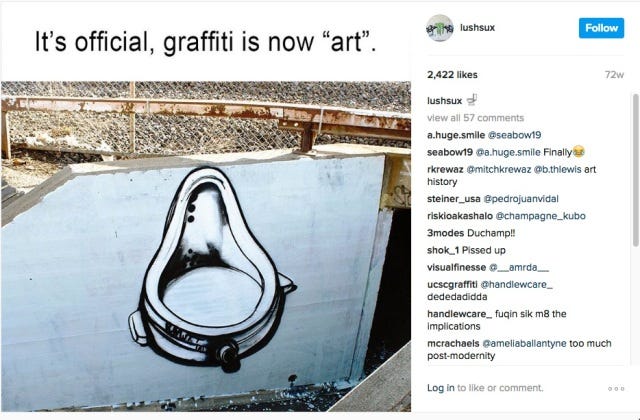640x420 pixels.
Task: Click Log in to like or comment
Action: tap(440, 388)
